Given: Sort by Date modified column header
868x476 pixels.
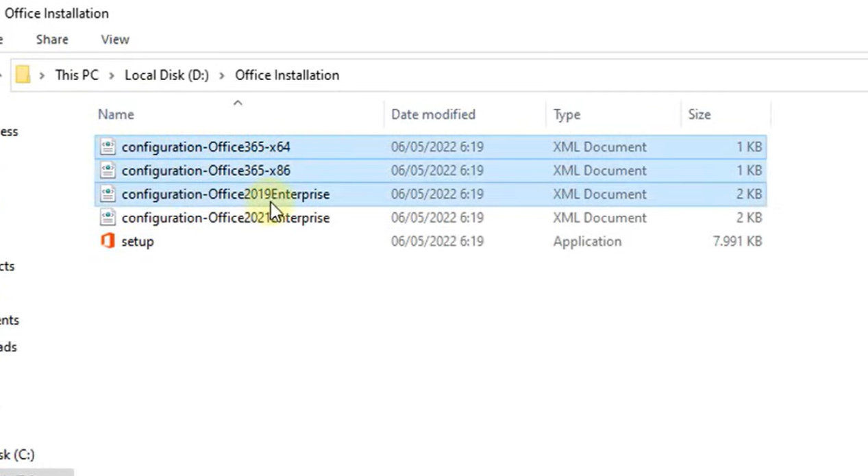Looking at the screenshot, I should 433,114.
